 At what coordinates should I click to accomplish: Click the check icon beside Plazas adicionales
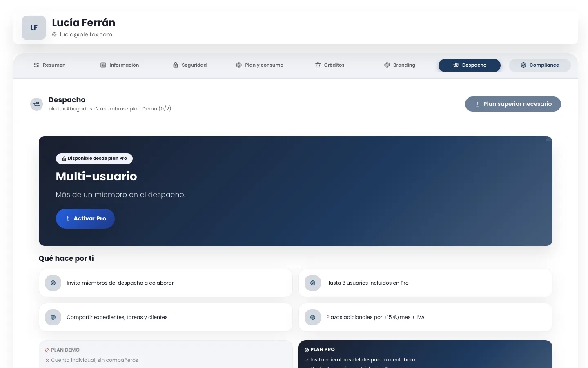(x=313, y=317)
